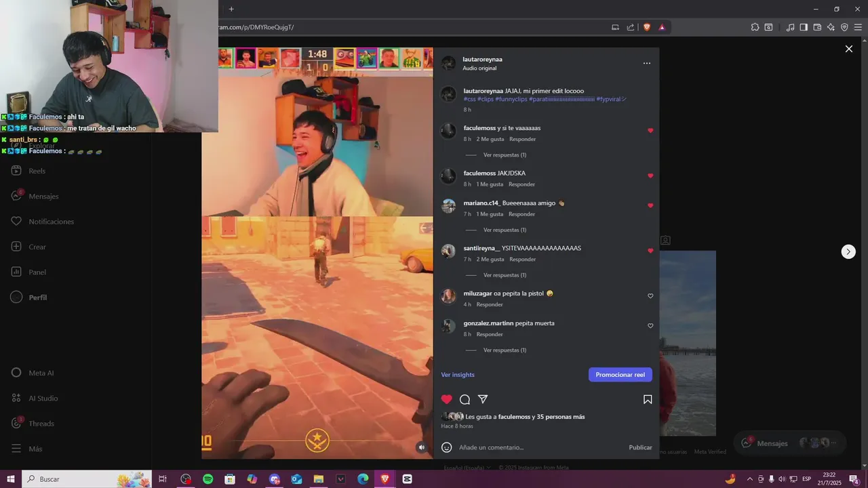Toggle like on mariano.c14_ comment
This screenshot has height=488, width=868.
click(x=650, y=205)
